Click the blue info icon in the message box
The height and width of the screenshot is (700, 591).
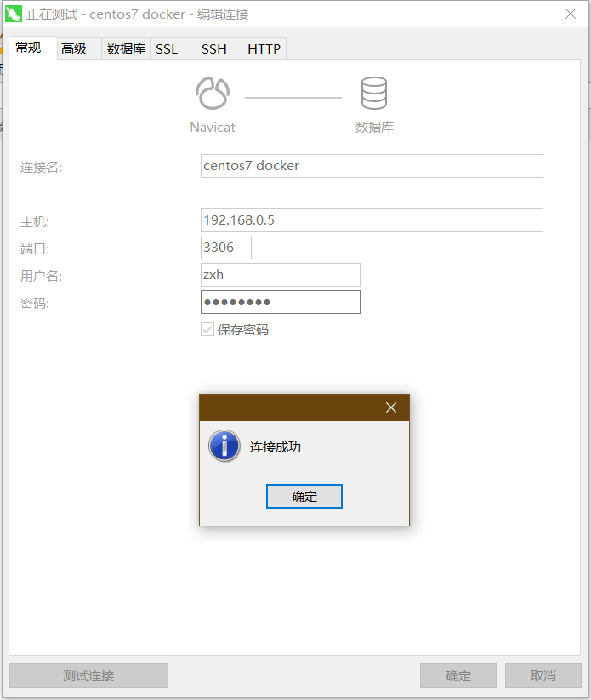(224, 446)
